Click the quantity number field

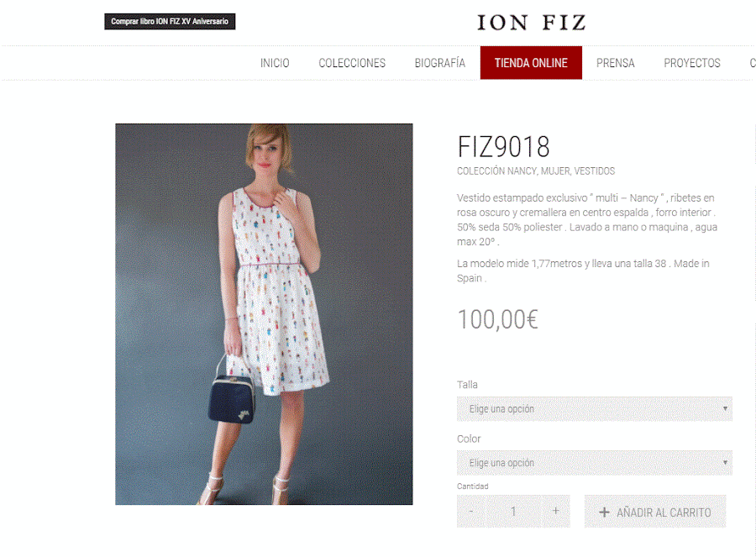[513, 511]
